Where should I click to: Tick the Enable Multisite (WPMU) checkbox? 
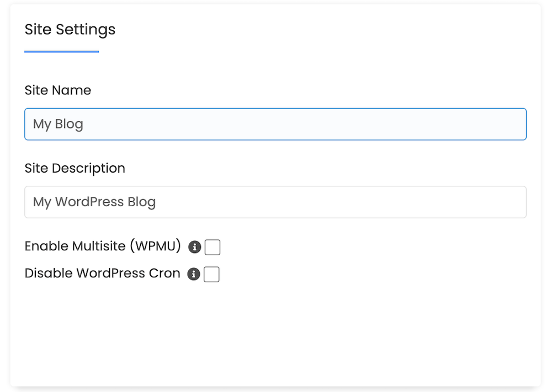[213, 247]
